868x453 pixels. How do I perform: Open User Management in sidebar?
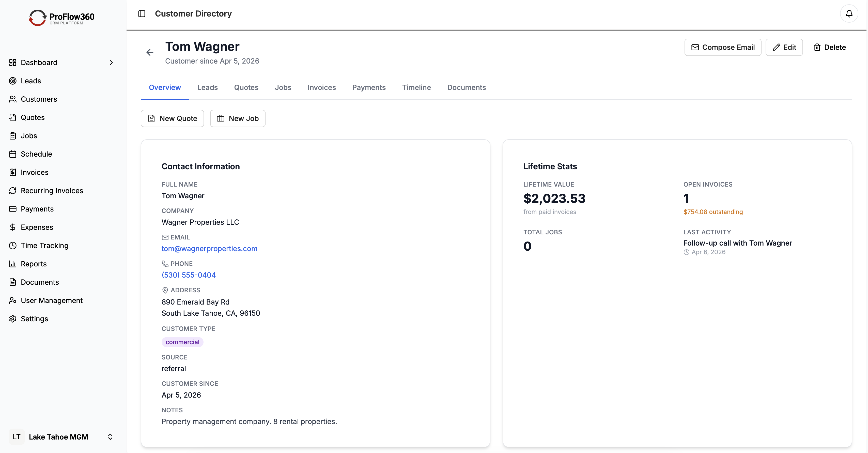click(x=52, y=300)
